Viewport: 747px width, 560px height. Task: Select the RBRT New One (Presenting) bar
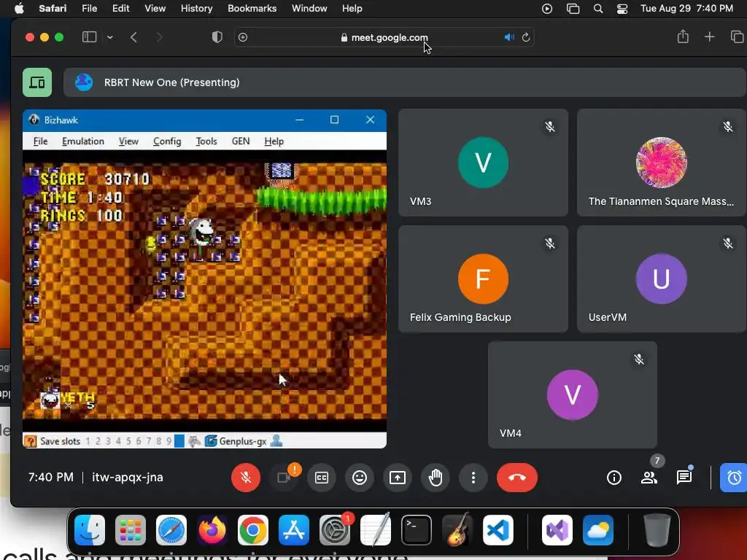click(404, 82)
